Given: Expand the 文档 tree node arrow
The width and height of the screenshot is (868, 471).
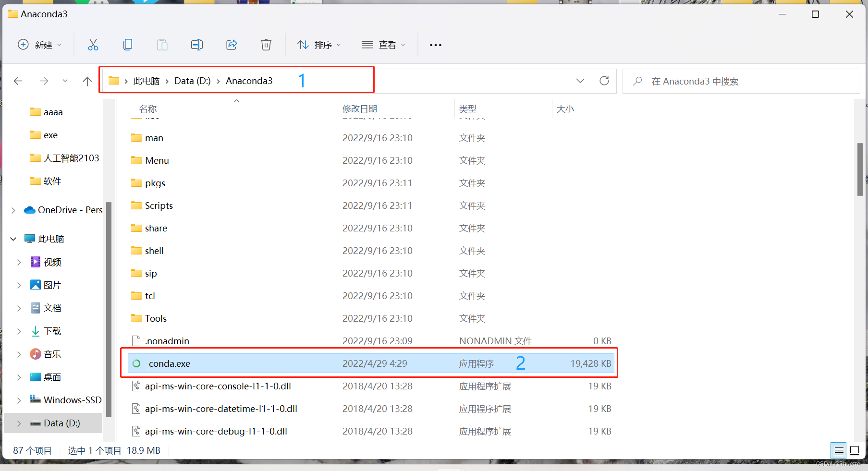Looking at the screenshot, I should pos(19,308).
